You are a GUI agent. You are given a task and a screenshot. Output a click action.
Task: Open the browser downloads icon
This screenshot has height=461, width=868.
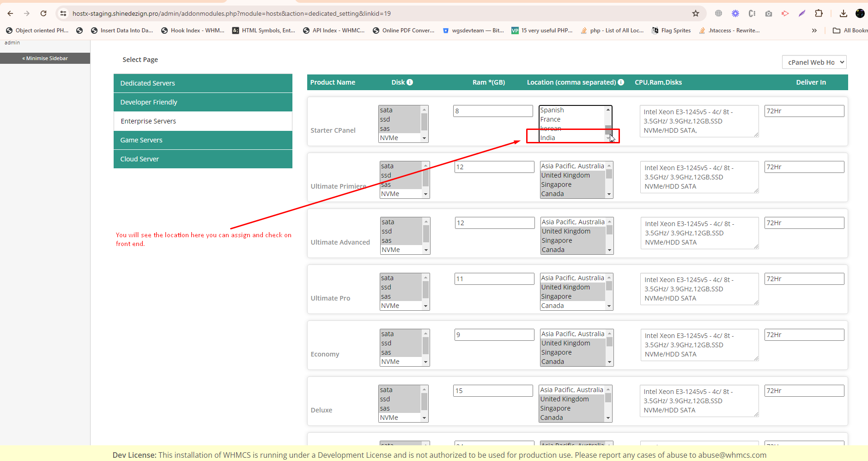click(x=843, y=13)
